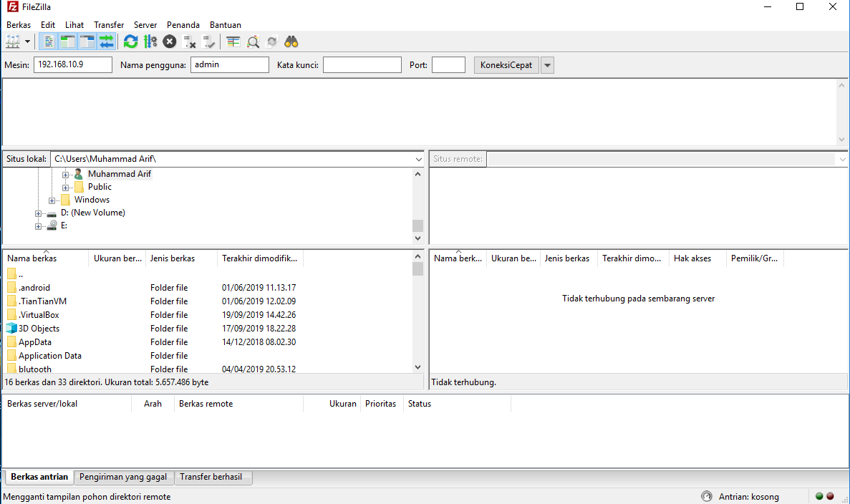
Task: Open the Transfer menu
Action: [109, 25]
